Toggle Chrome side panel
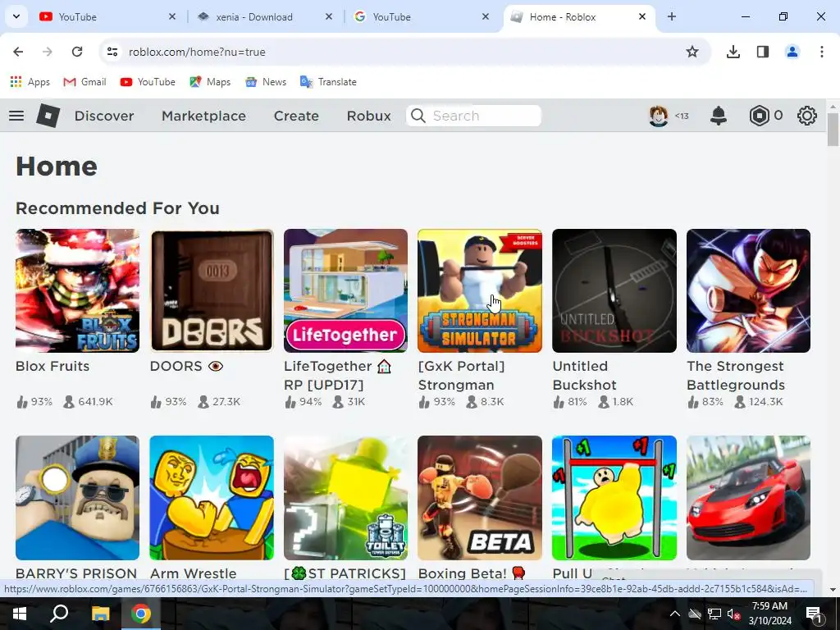 point(763,52)
